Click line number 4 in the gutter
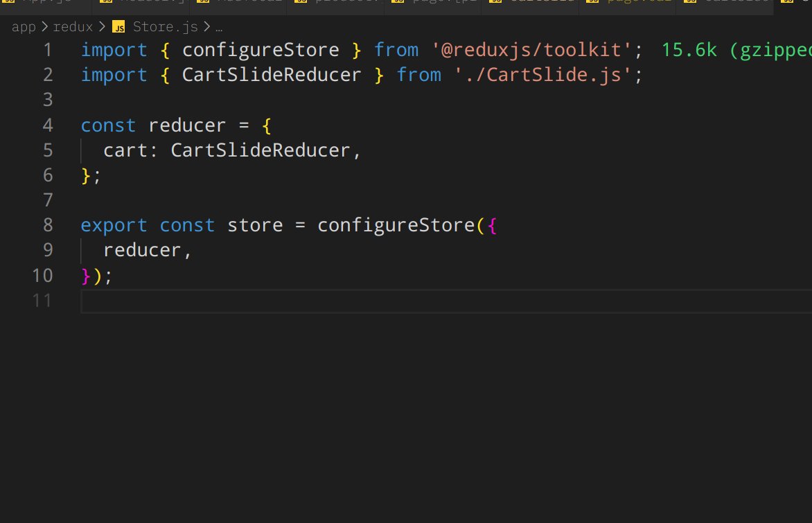Screen dimensions: 812x523 coord(47,125)
